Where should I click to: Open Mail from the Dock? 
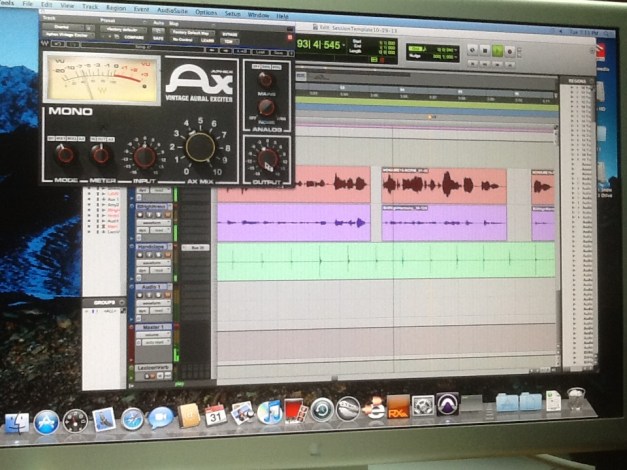pyautogui.click(x=104, y=420)
